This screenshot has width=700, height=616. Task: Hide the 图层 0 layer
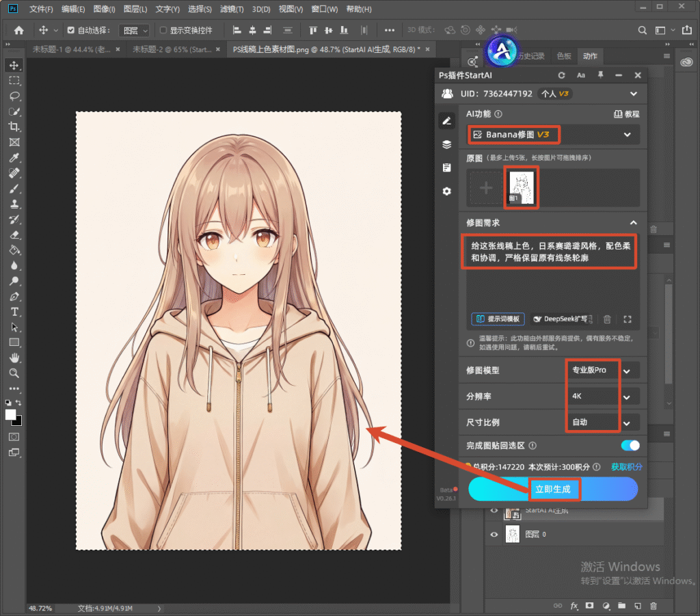pyautogui.click(x=494, y=535)
